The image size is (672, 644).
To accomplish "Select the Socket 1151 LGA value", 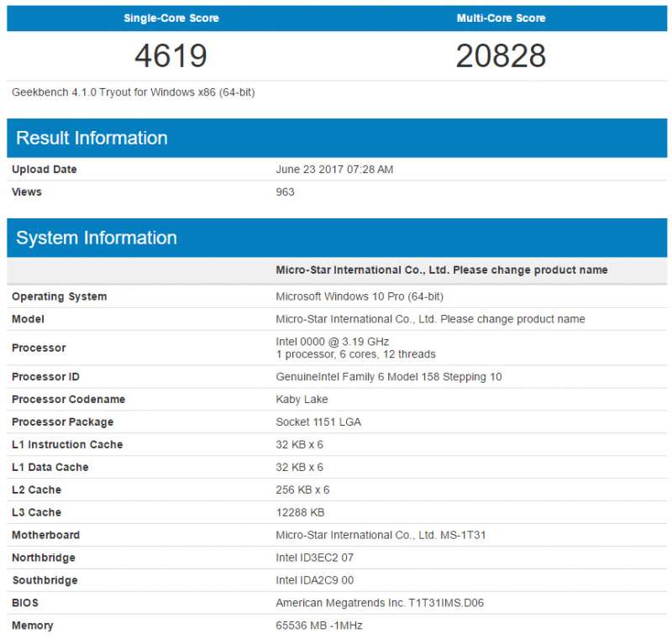I will coord(318,422).
